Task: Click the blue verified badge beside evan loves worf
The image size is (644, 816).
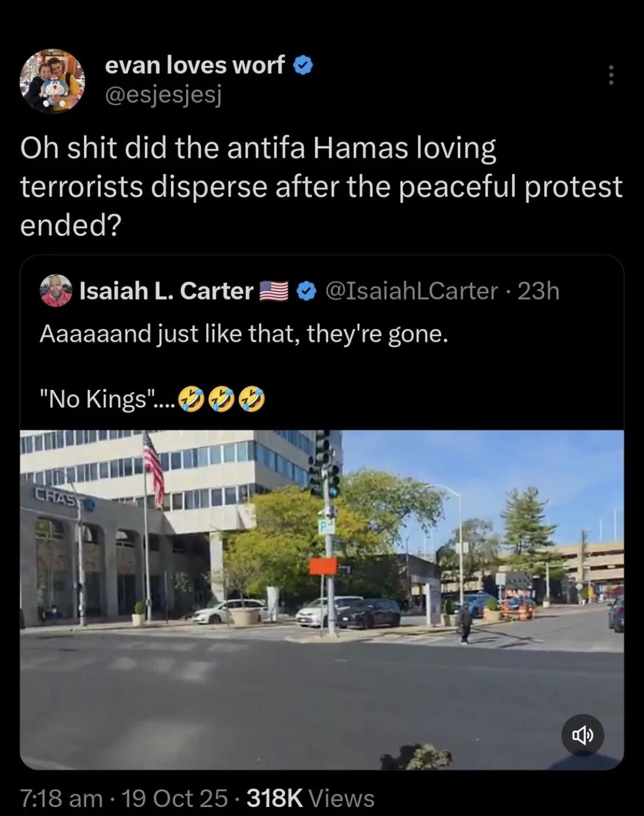Action: (x=303, y=66)
